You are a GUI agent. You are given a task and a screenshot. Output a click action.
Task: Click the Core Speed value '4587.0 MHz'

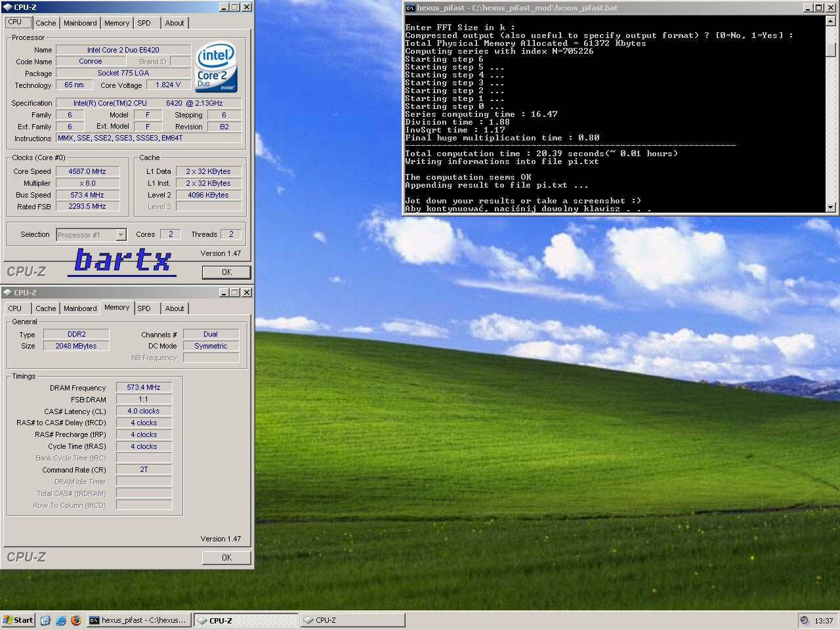pyautogui.click(x=87, y=171)
